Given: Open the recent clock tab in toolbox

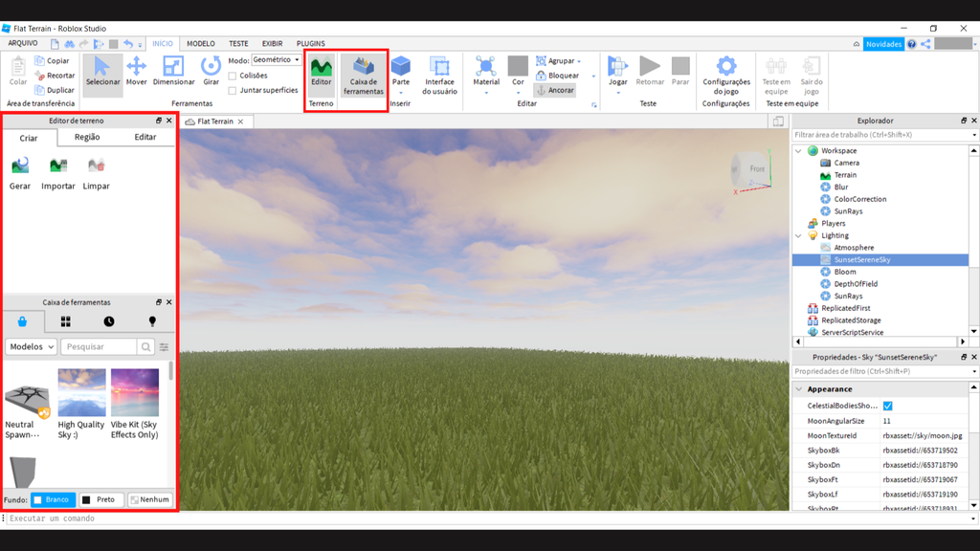Looking at the screenshot, I should [x=109, y=321].
